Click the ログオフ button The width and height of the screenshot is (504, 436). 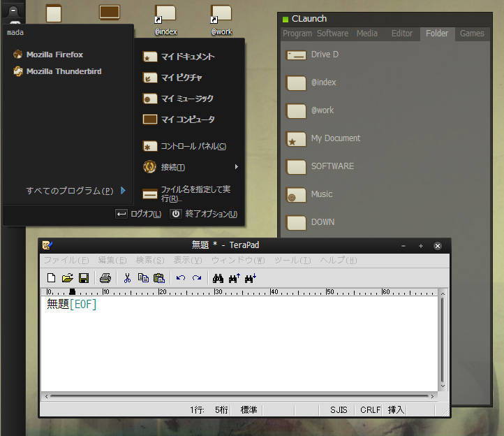[x=138, y=214]
